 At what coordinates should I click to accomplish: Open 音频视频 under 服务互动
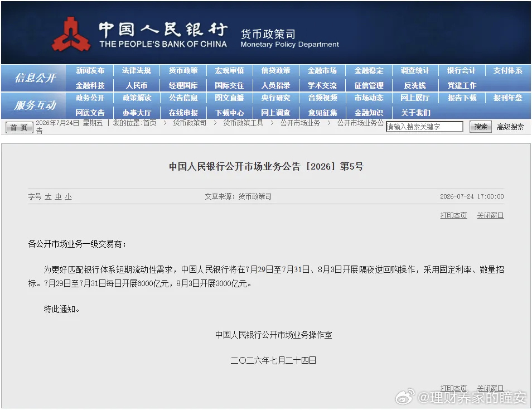point(322,98)
